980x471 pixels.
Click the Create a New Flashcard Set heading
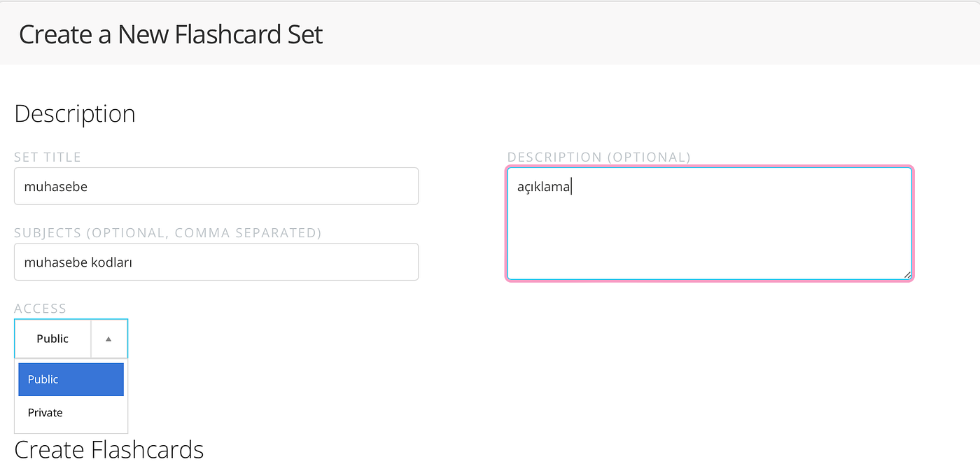click(x=171, y=34)
